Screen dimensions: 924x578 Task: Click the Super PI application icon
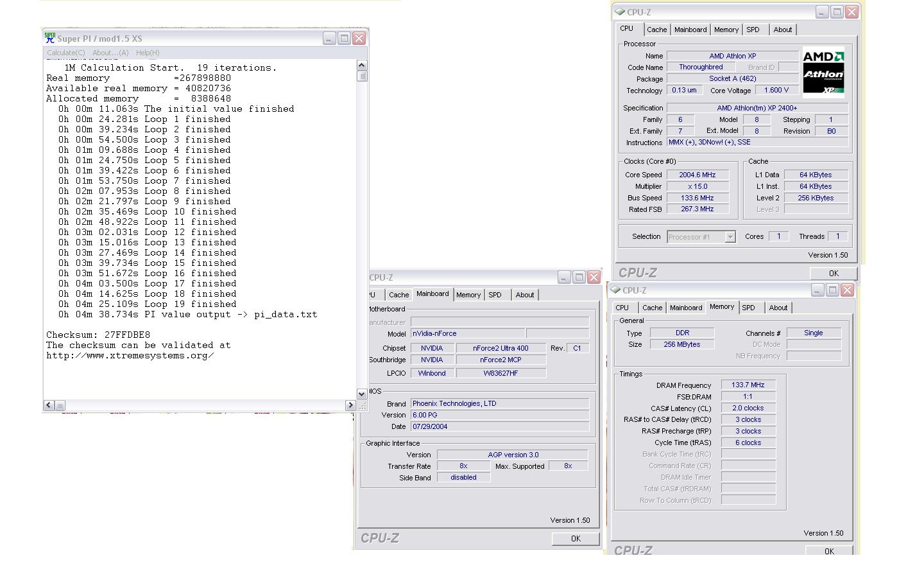click(50, 38)
